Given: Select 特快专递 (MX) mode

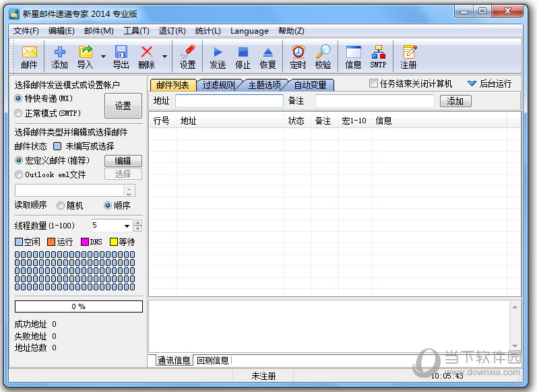Looking at the screenshot, I should 18,98.
